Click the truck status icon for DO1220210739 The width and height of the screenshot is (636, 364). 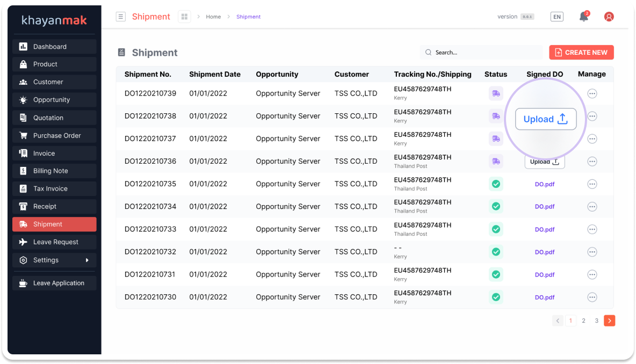[495, 93]
